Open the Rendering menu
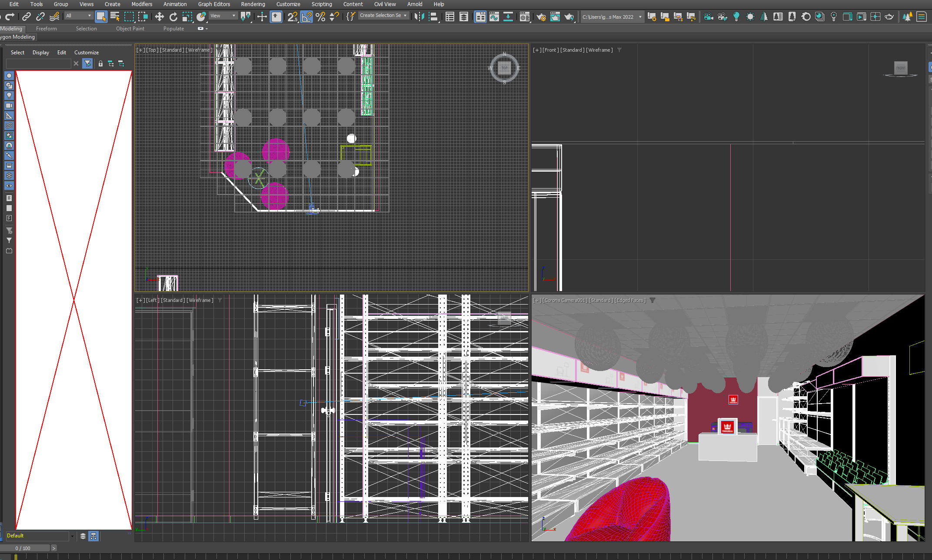The width and height of the screenshot is (932, 560). 253,4
